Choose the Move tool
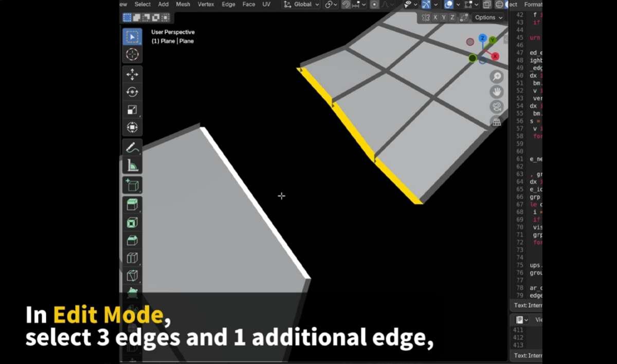 [x=132, y=75]
